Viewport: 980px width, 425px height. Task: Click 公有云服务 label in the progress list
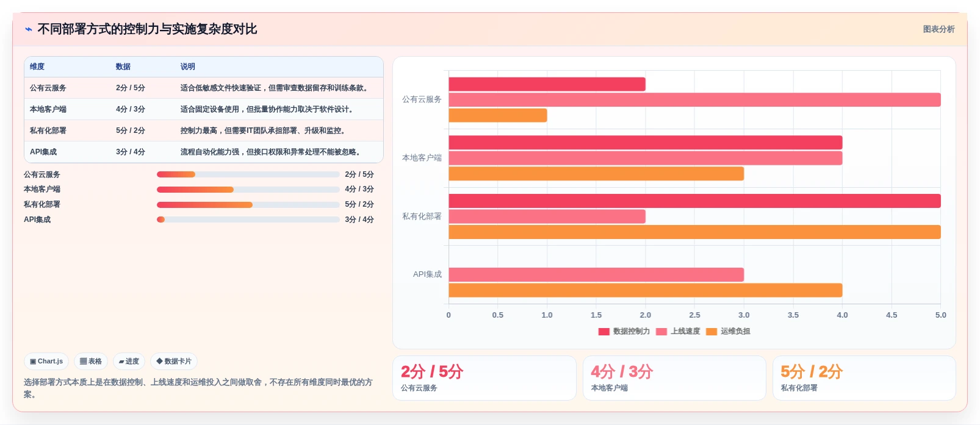[42, 174]
